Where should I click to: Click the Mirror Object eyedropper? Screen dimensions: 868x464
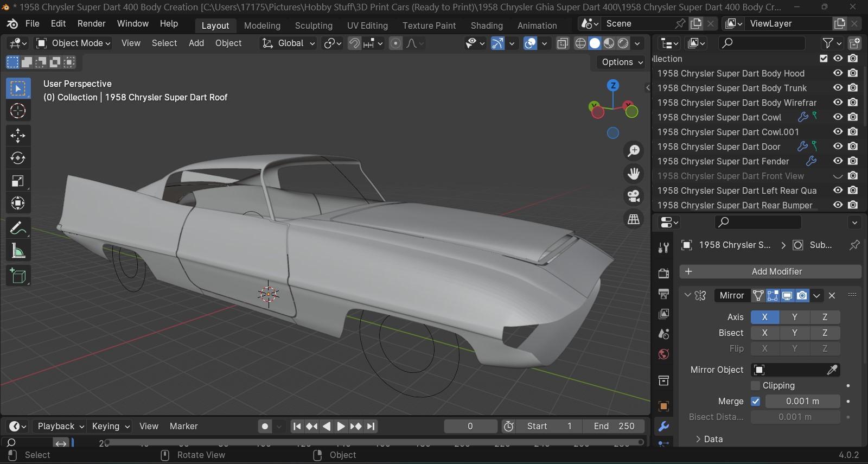pos(831,370)
